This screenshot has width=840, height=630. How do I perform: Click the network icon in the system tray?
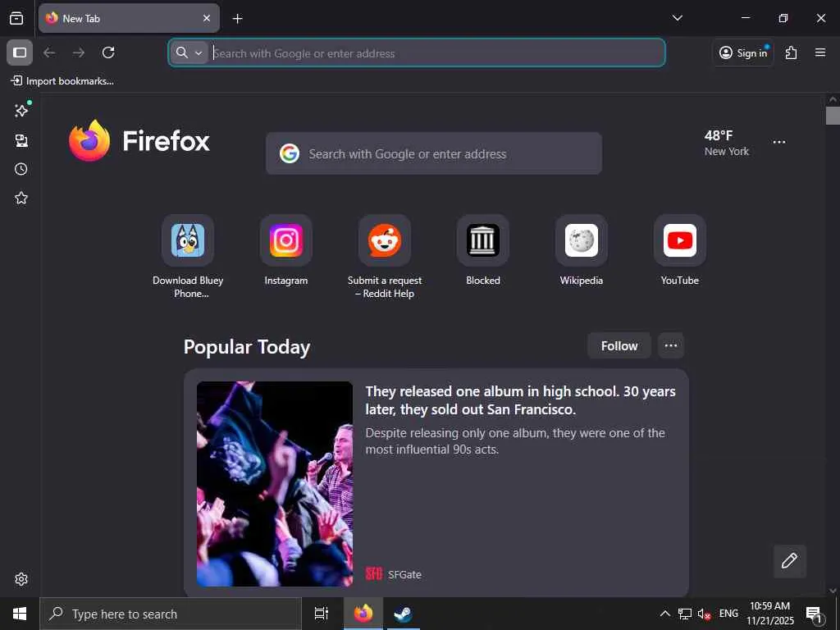(x=685, y=614)
